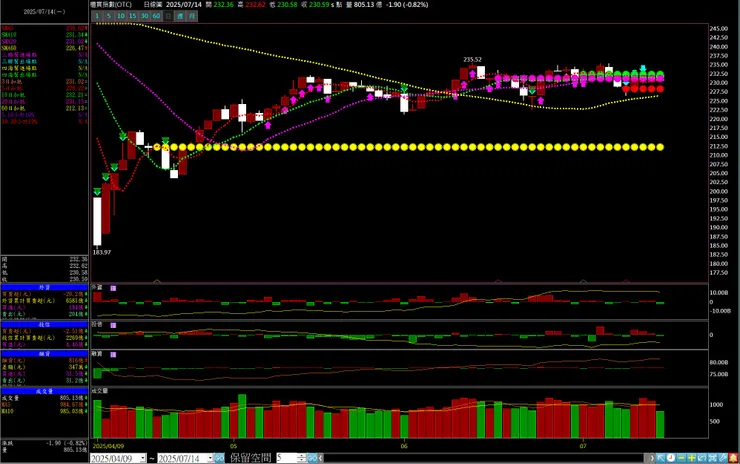
Task: Click the scrollbar left arrow
Action: (320, 458)
